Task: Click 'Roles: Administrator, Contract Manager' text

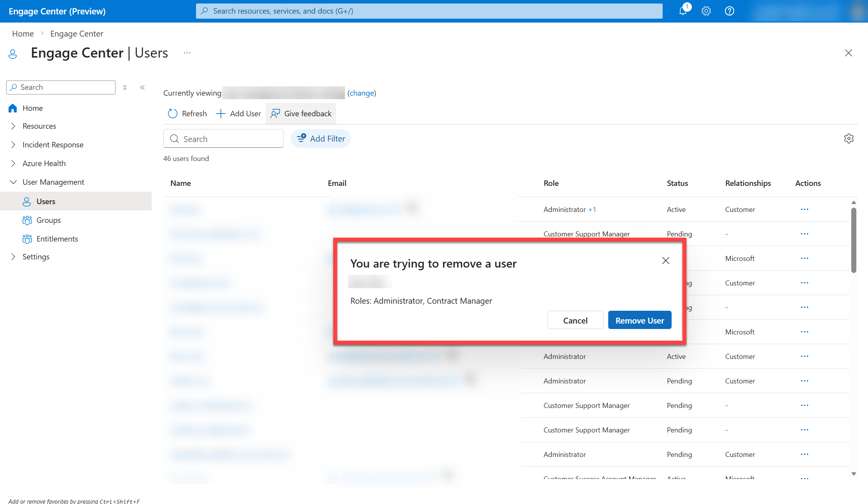Action: [x=421, y=301]
